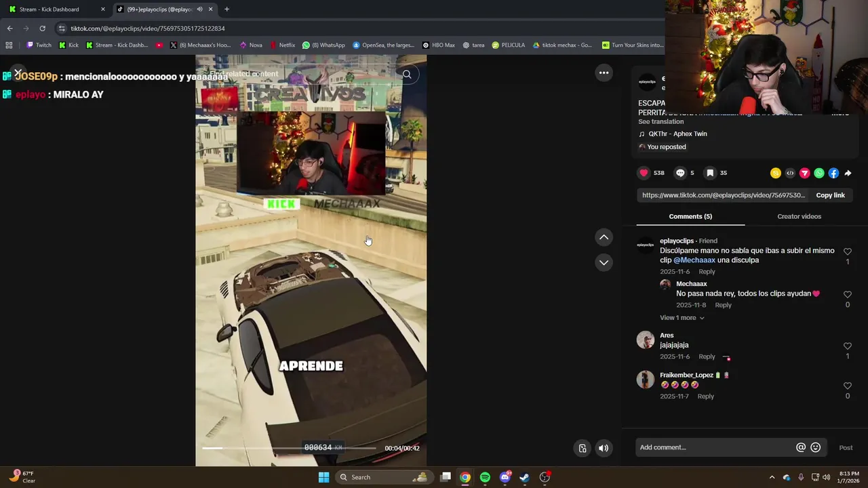The height and width of the screenshot is (488, 868).
Task: Open Spotify from the taskbar
Action: tap(485, 477)
